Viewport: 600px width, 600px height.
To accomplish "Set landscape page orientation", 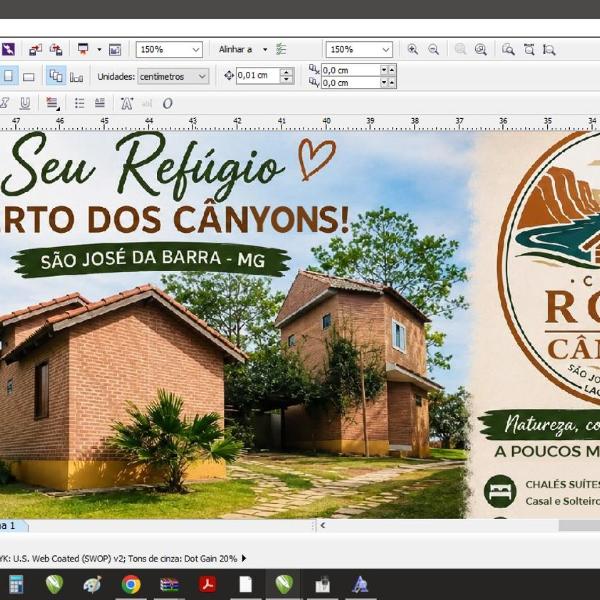I will [x=29, y=77].
